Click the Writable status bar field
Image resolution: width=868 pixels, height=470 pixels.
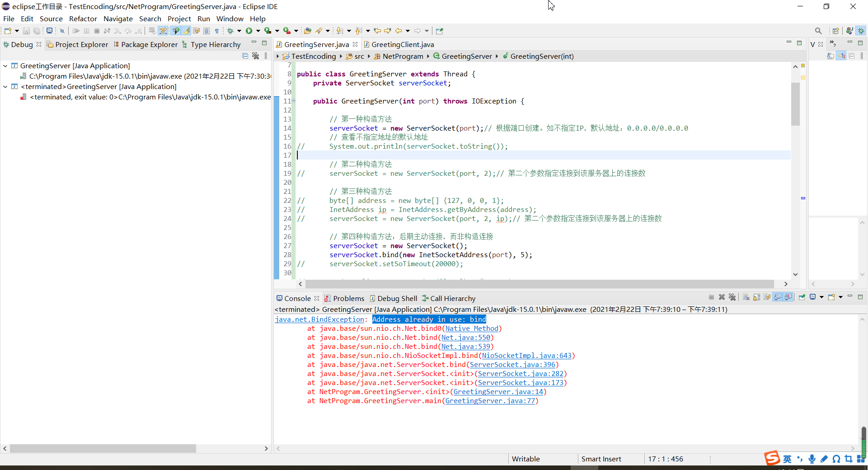(x=525, y=459)
